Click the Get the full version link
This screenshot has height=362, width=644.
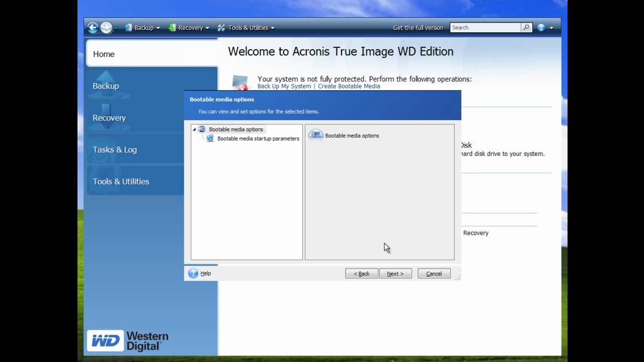coord(418,28)
